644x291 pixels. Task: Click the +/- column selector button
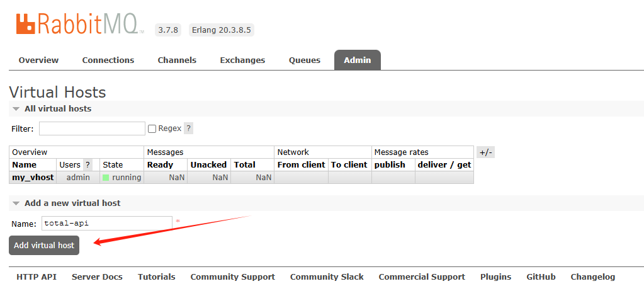(485, 152)
